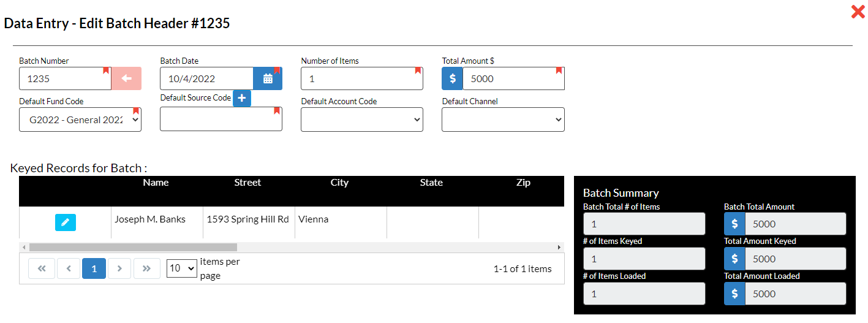Click the Batch Total Amount value field
Screen dimensions: 868x323
796,224
